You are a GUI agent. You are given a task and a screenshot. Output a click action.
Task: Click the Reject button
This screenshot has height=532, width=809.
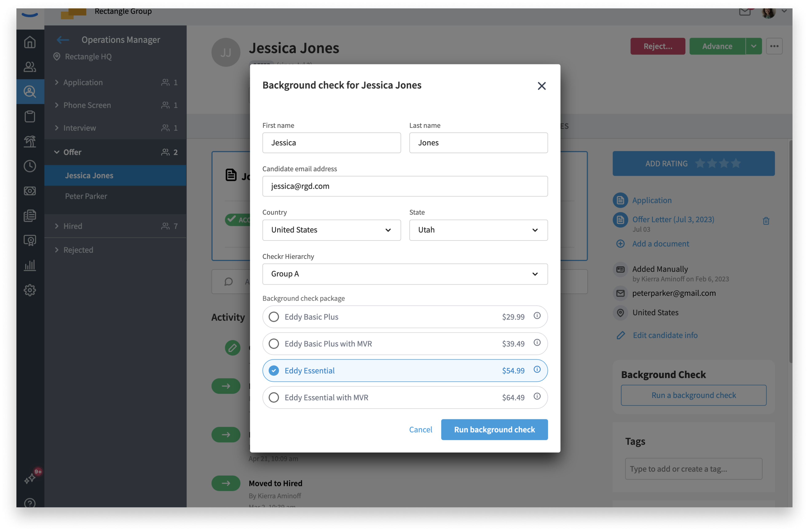coord(657,46)
